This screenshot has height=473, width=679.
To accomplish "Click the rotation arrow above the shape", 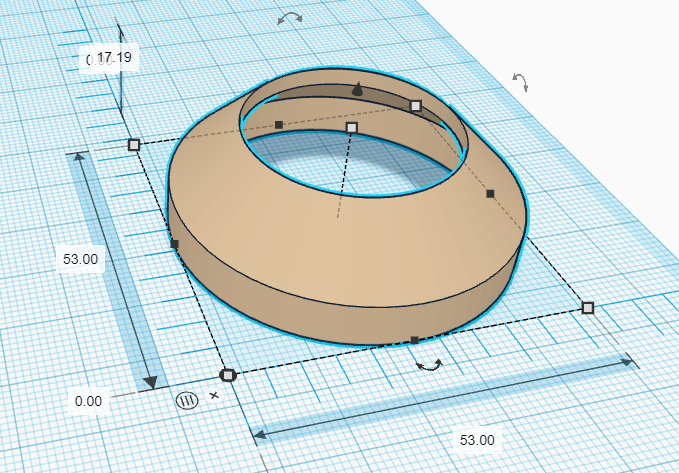I will pyautogui.click(x=290, y=18).
